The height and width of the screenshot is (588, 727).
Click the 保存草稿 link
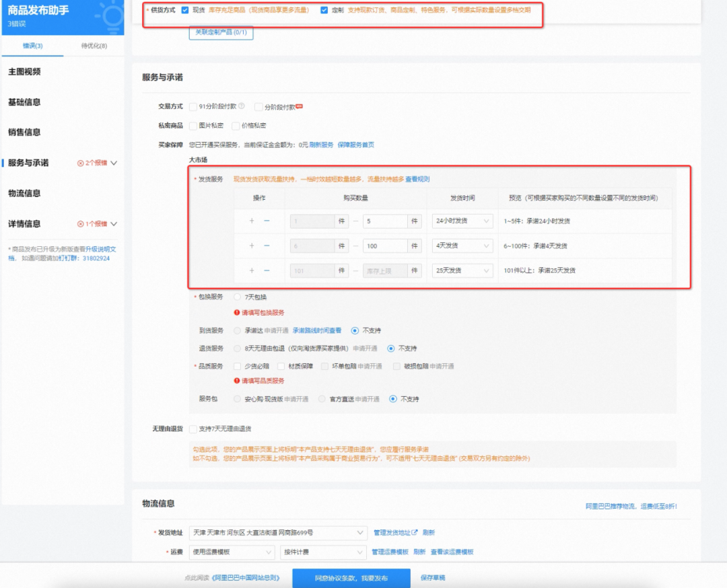point(433,578)
